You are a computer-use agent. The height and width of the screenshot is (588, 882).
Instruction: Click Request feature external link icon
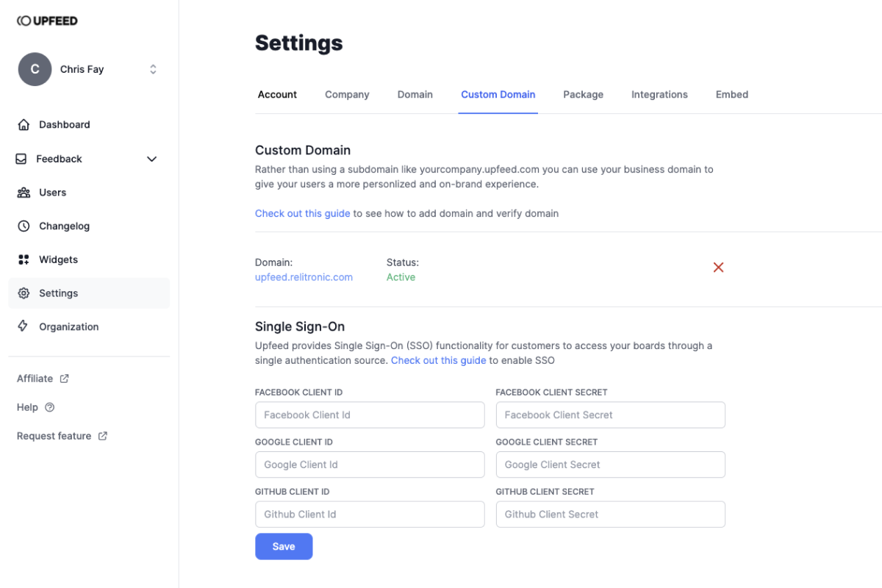pos(103,436)
